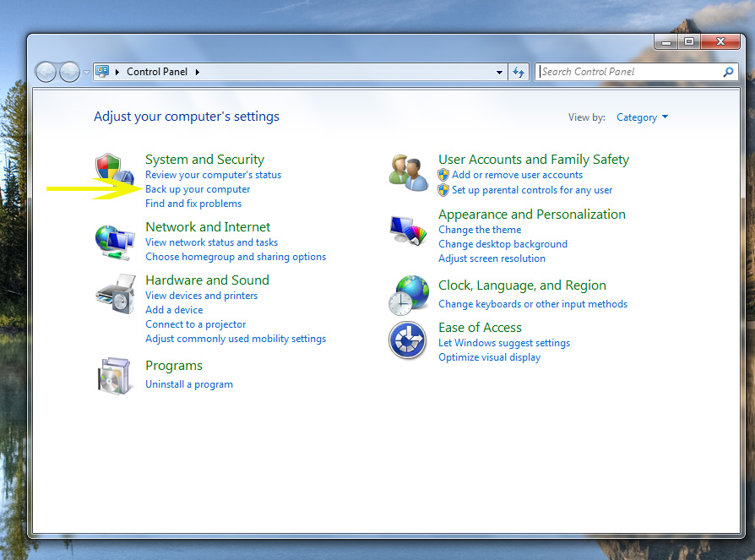
Task: Open the Ease of Access icon
Action: [x=407, y=340]
